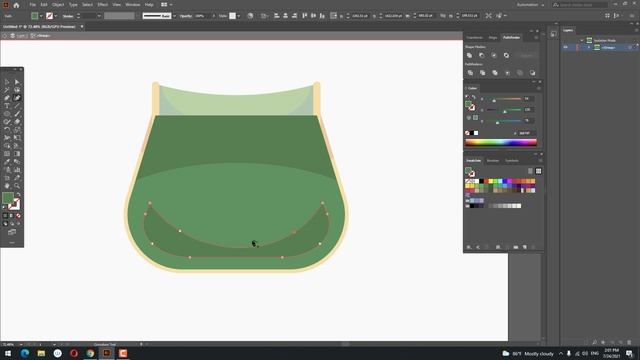Click the target circle of Group layer
The image size is (640, 360).
(630, 47)
